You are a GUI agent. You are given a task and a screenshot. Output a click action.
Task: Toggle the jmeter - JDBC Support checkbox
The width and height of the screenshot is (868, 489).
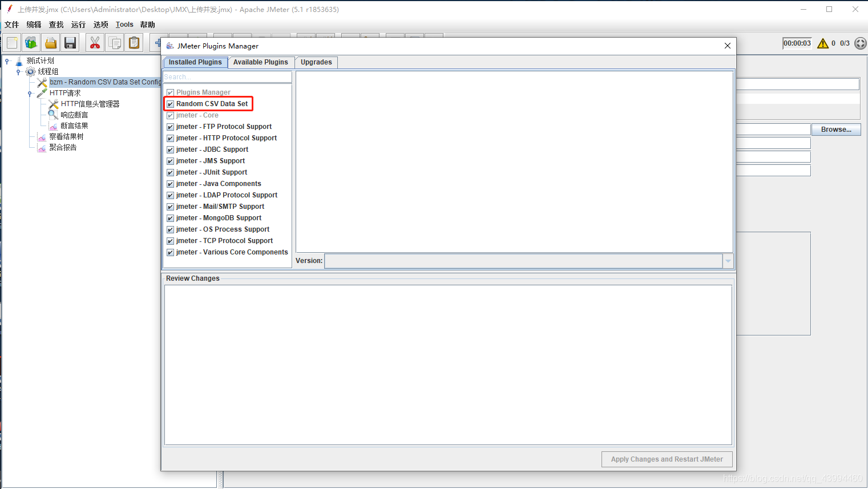pyautogui.click(x=171, y=149)
